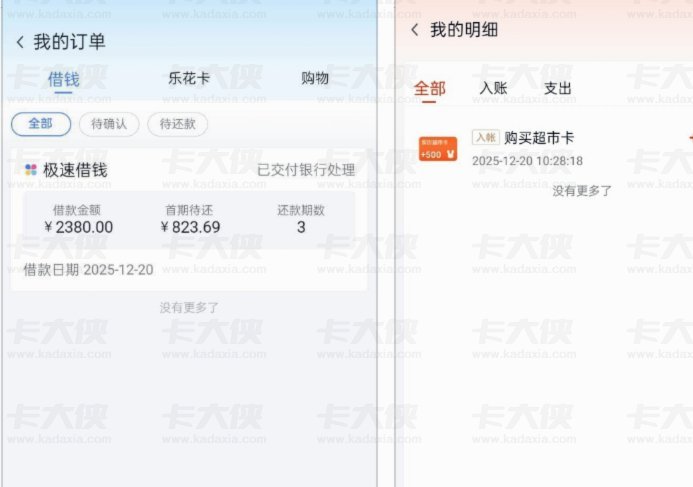Click 没有更多了 in 我的明细
The image size is (693, 487).
pyautogui.click(x=582, y=191)
